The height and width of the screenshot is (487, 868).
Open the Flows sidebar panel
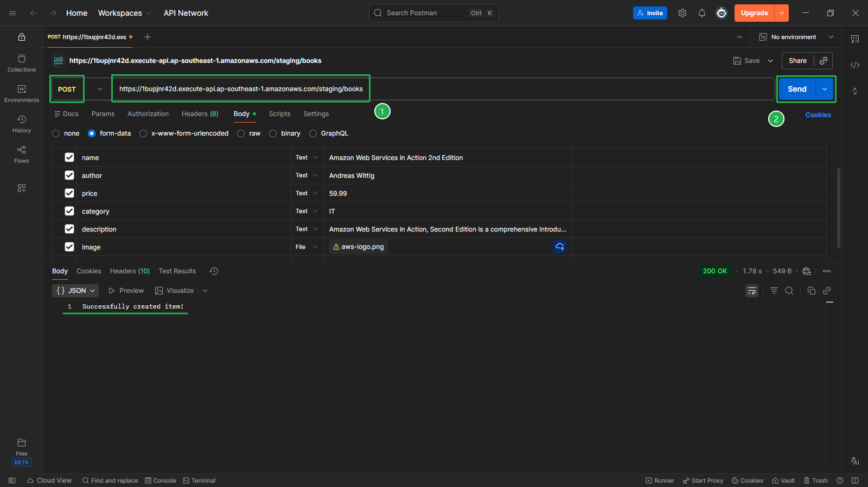click(x=22, y=154)
